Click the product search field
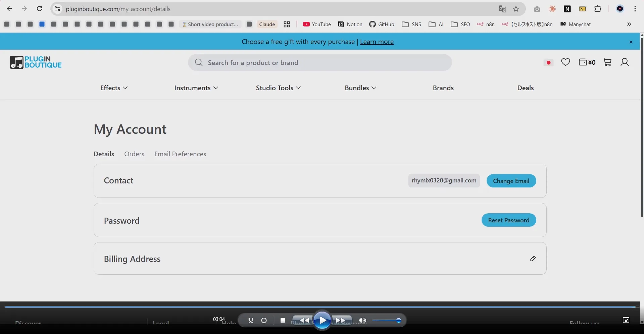The width and height of the screenshot is (644, 334). click(x=320, y=63)
